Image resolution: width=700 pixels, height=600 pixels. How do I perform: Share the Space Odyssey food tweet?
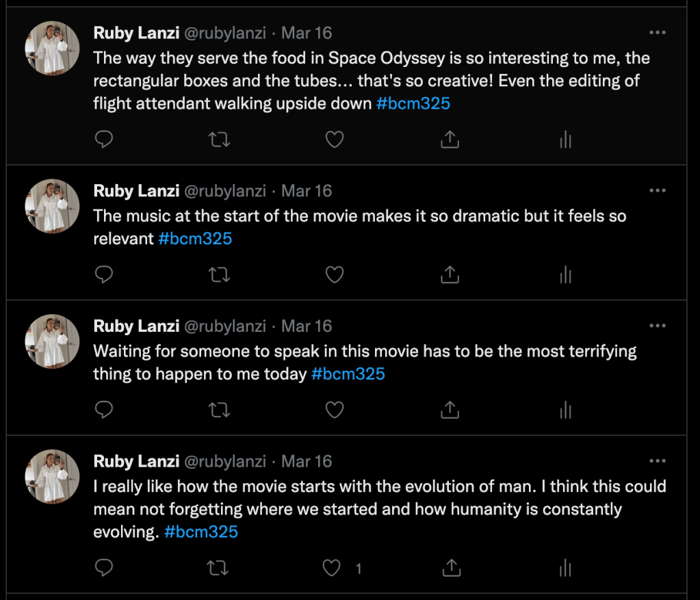(449, 140)
